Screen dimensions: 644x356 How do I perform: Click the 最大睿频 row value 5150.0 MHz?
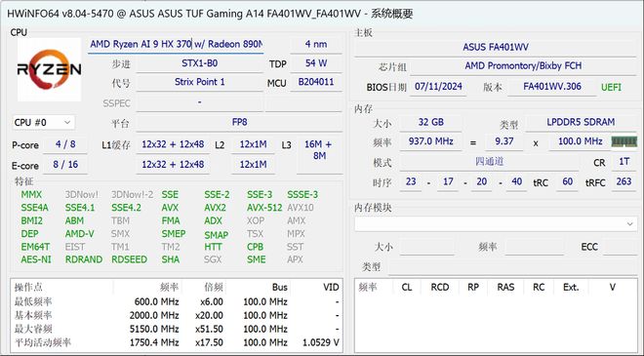(154, 330)
